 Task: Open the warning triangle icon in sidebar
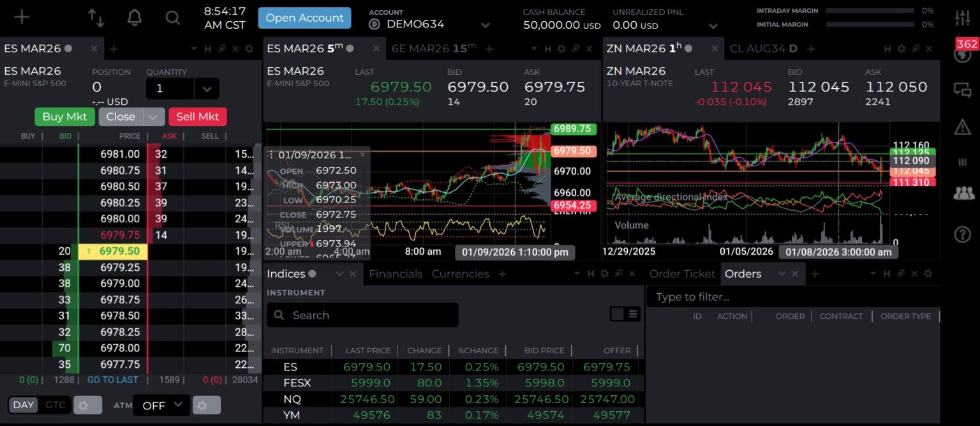tap(962, 126)
